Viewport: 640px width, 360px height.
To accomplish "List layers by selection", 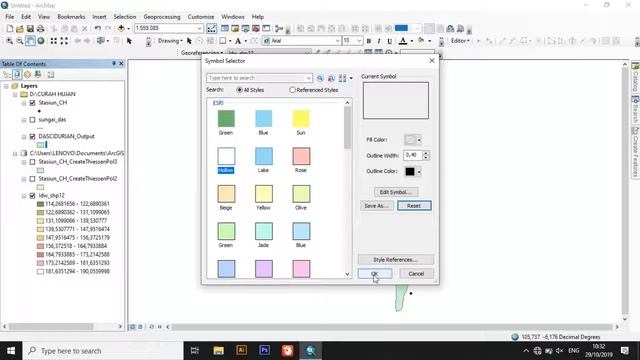I will (x=38, y=74).
